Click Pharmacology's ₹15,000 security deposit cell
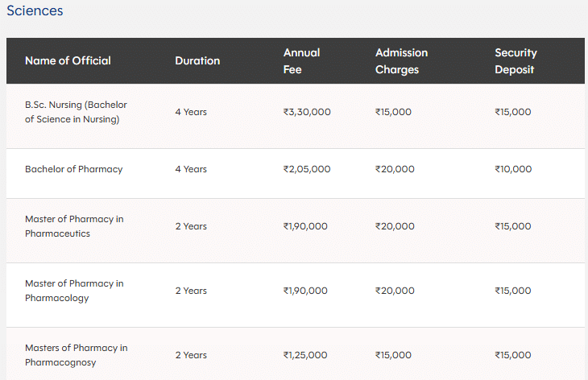This screenshot has width=588, height=380. pyautogui.click(x=513, y=291)
